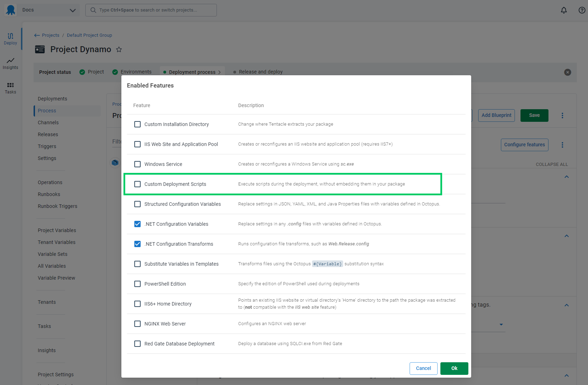Image resolution: width=588 pixels, height=385 pixels.
Task: Open Deployments in project menu
Action: [x=52, y=99]
